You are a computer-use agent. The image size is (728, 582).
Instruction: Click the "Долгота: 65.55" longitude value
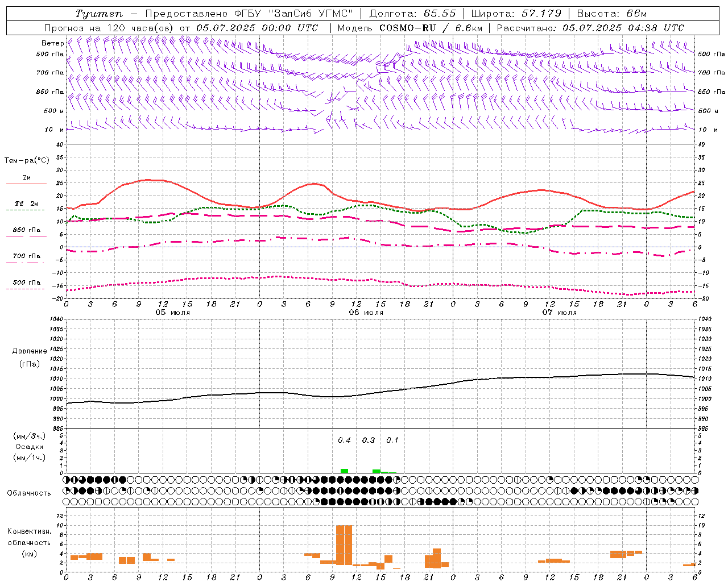point(412,14)
